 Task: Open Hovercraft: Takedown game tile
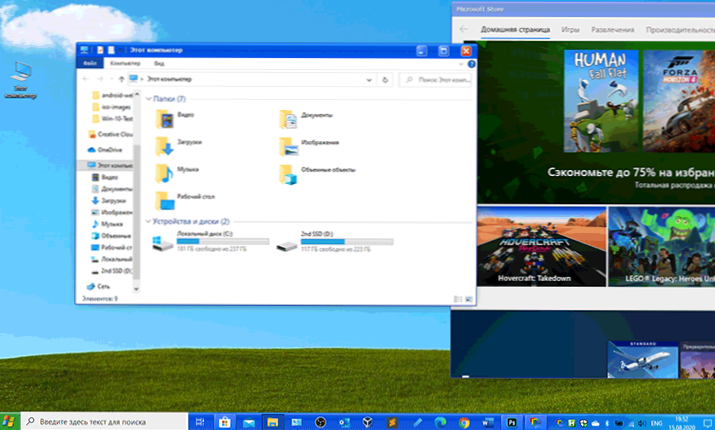pyautogui.click(x=542, y=246)
